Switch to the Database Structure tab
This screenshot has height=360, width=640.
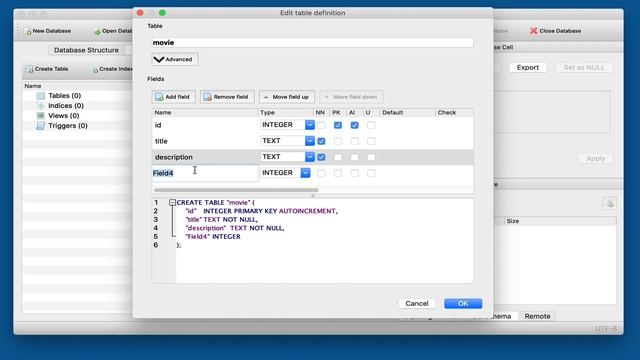point(86,50)
